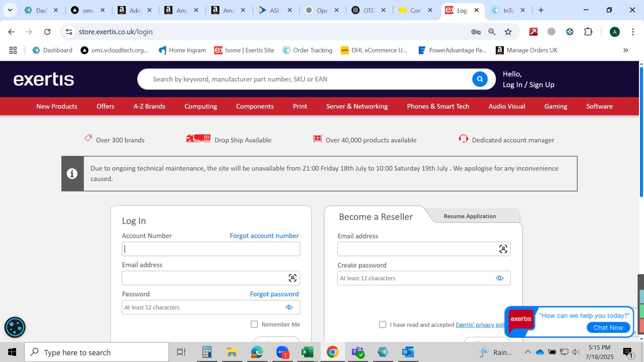Open the Computing menu
The height and width of the screenshot is (362, 644).
click(201, 106)
